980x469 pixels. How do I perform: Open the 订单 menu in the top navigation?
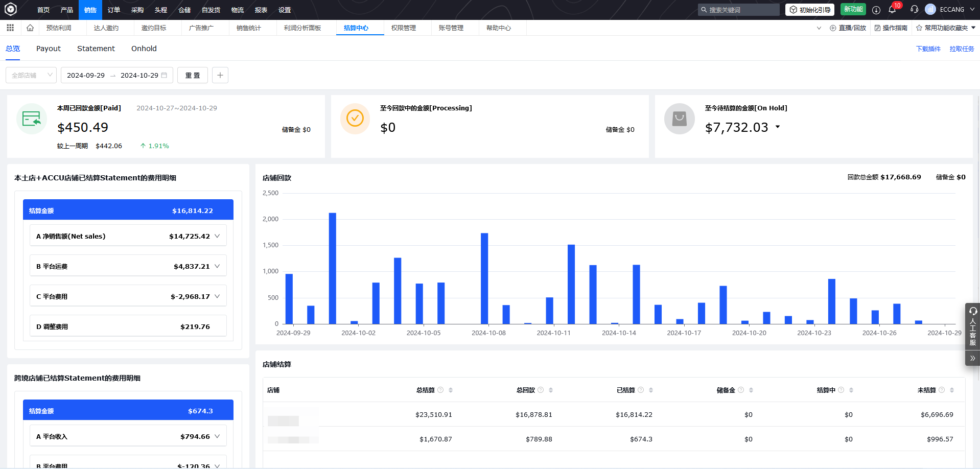pyautogui.click(x=114, y=10)
